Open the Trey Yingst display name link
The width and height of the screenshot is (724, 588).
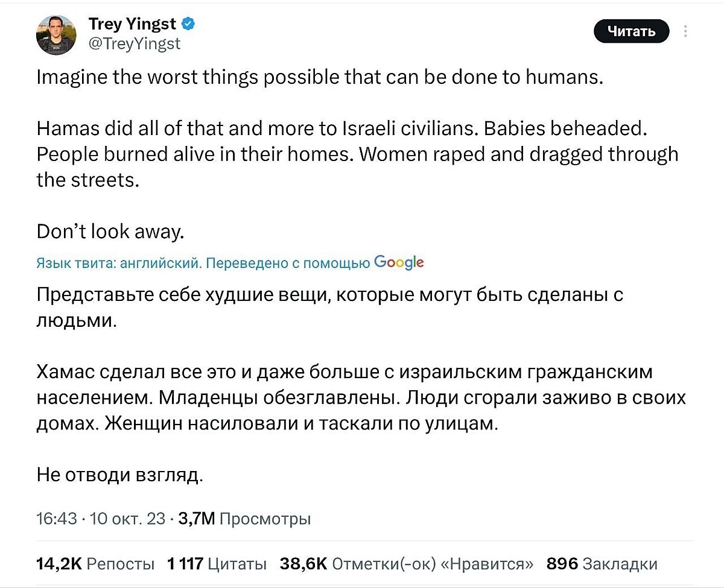point(132,24)
